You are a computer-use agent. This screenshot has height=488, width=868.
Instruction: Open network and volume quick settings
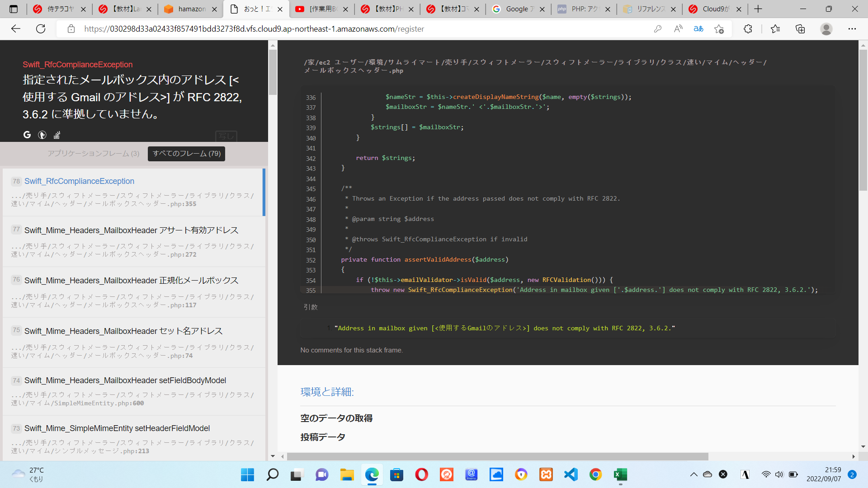coord(779,474)
